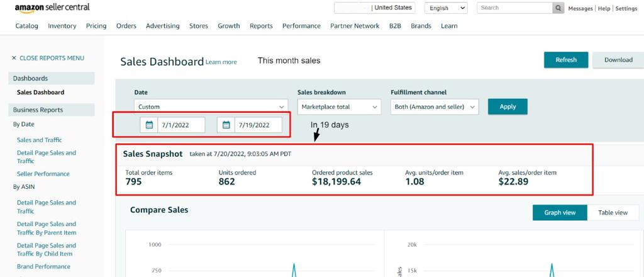
Task: Click the Refresh button
Action: click(565, 60)
